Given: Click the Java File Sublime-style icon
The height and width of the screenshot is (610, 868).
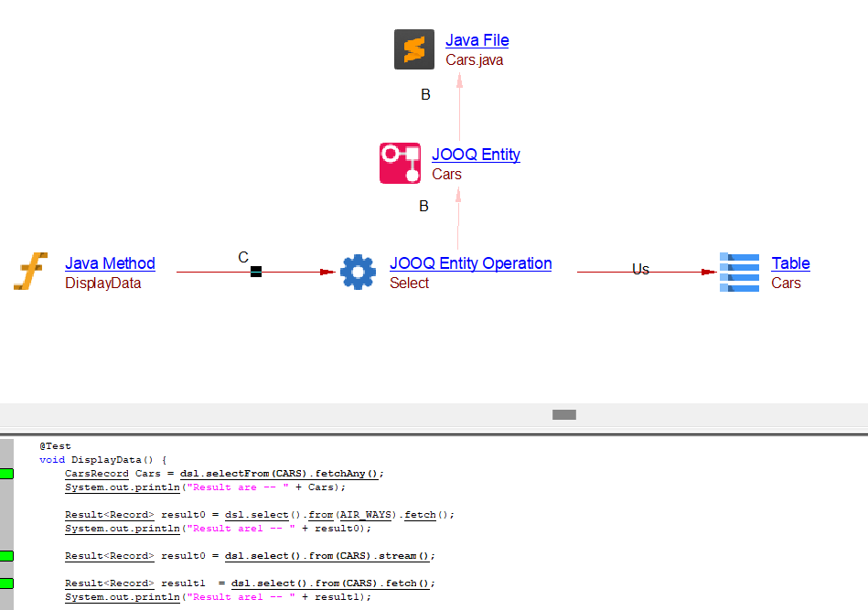Looking at the screenshot, I should 414,49.
